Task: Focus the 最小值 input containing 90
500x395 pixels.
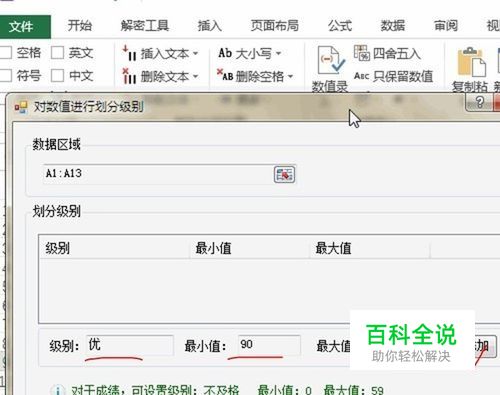Action: click(x=269, y=345)
